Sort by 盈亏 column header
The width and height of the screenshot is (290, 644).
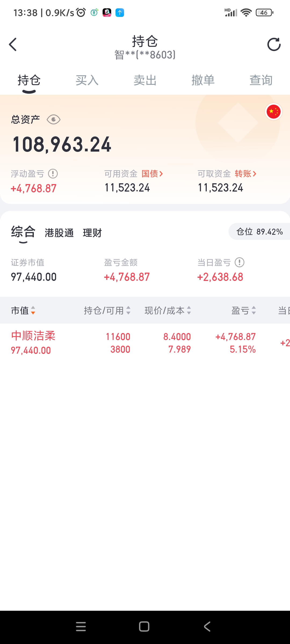[243, 310]
